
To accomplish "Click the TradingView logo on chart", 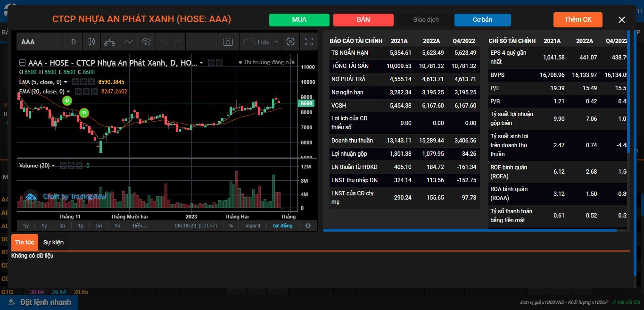I will click(x=31, y=197).
